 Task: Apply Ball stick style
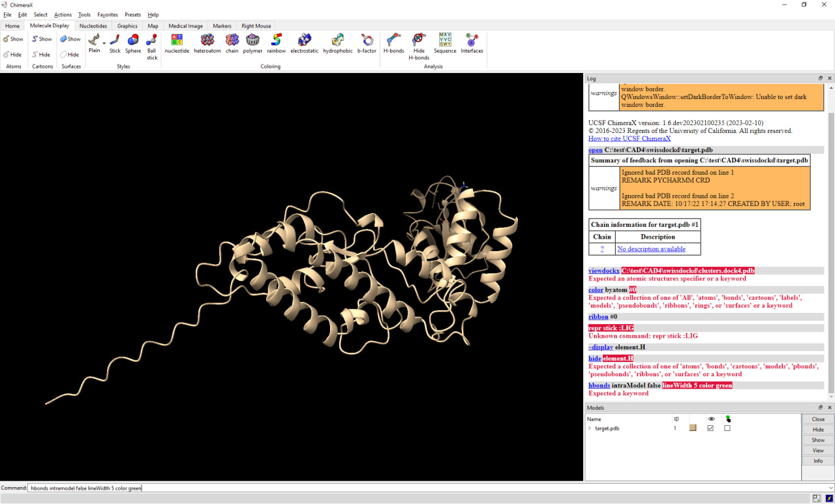[152, 44]
